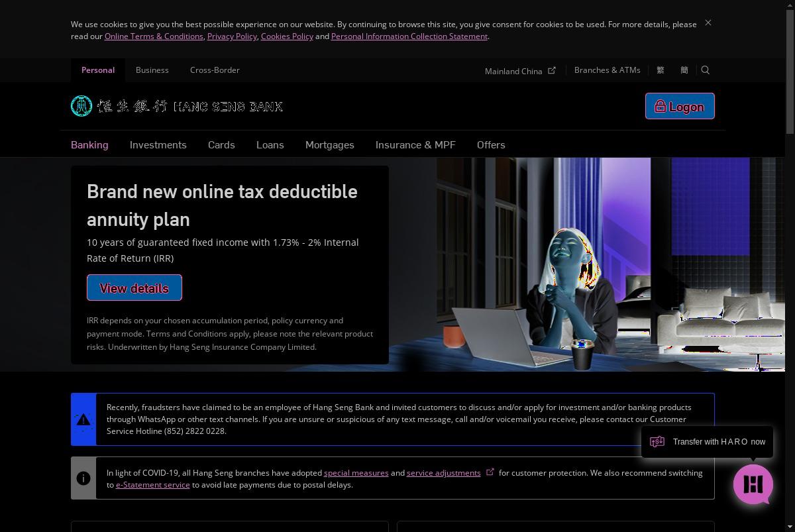Image resolution: width=795 pixels, height=532 pixels.
Task: Open the Privacy Policy link
Action: coord(232,36)
